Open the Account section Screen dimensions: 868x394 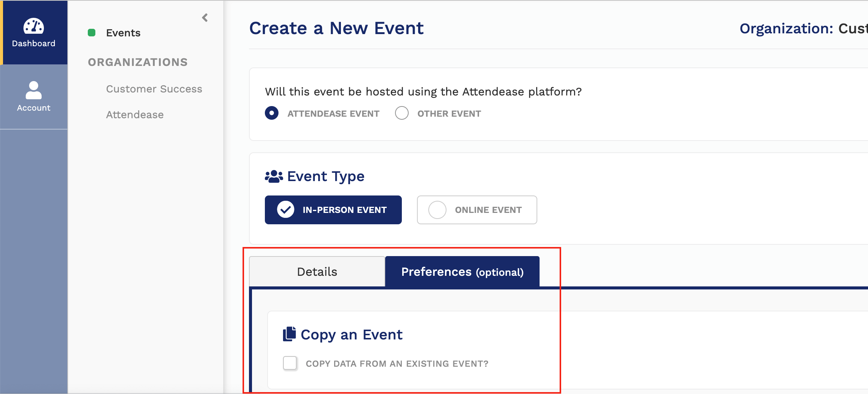coord(33,97)
